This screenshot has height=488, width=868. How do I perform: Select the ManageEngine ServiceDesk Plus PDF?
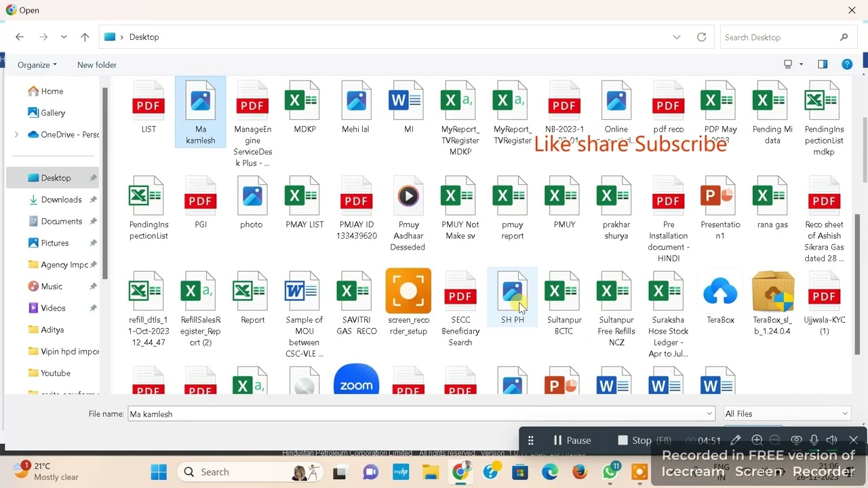pos(252,123)
